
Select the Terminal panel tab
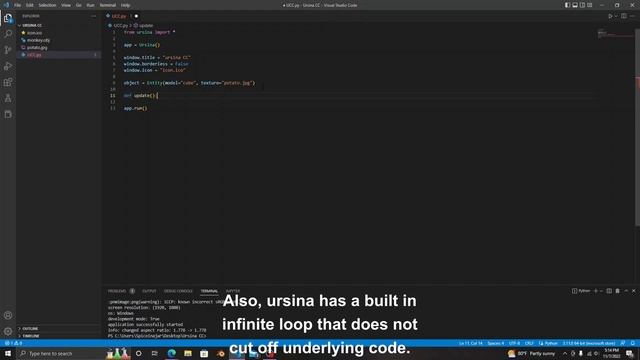click(209, 291)
